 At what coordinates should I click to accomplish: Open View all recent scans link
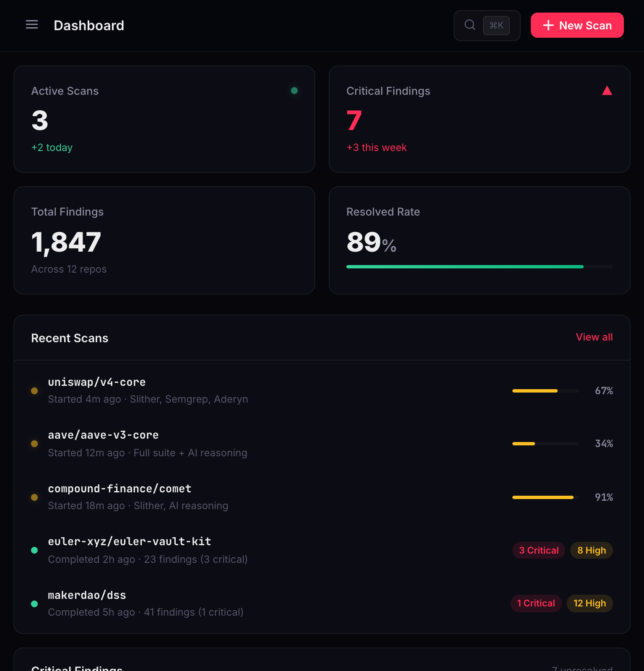click(x=594, y=337)
